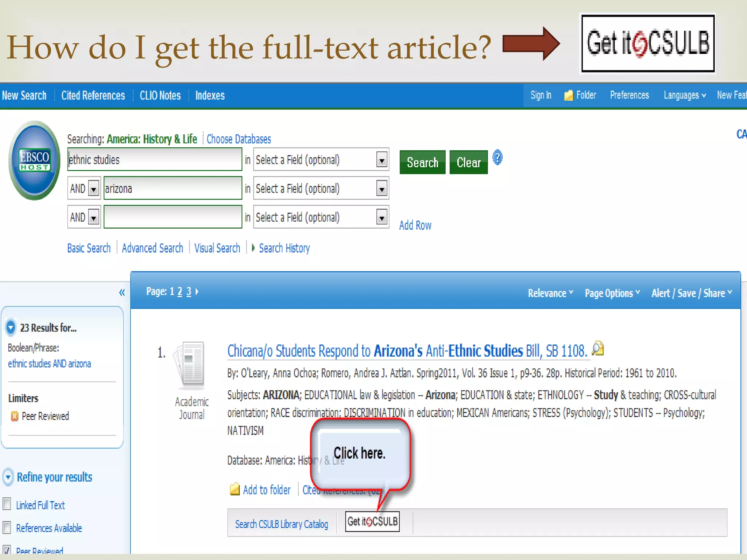Open the search help question mark icon
Image resolution: width=747 pixels, height=560 pixels.
(x=498, y=158)
